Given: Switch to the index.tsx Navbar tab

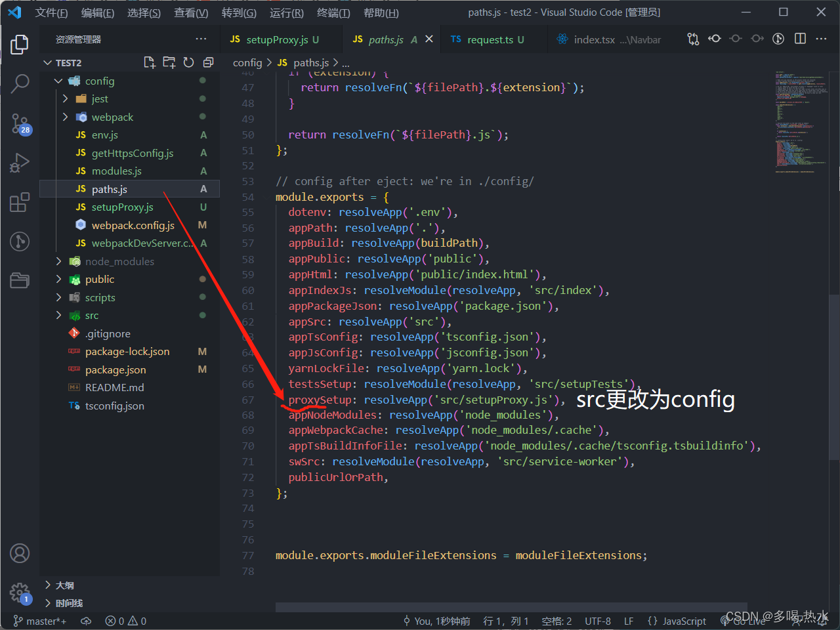Looking at the screenshot, I should pyautogui.click(x=609, y=39).
